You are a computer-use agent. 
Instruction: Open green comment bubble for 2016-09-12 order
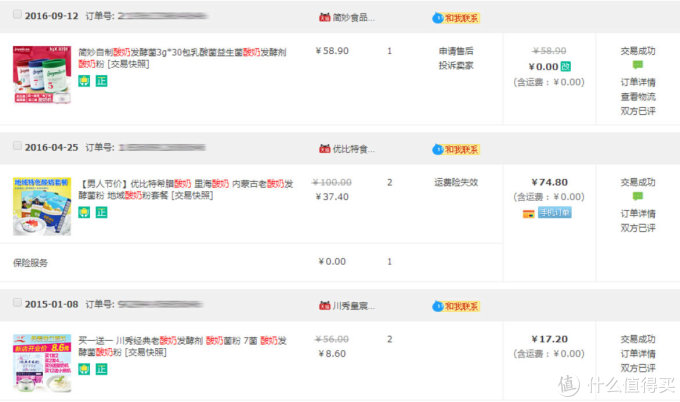tap(638, 65)
